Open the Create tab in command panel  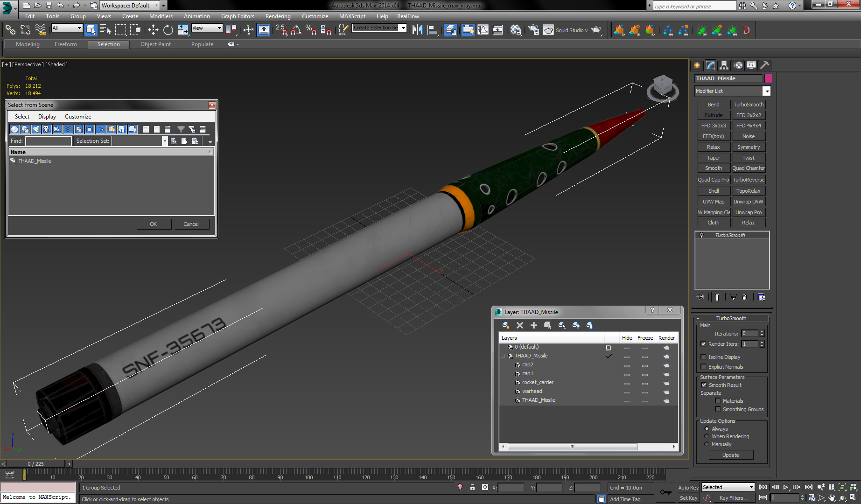click(x=697, y=65)
